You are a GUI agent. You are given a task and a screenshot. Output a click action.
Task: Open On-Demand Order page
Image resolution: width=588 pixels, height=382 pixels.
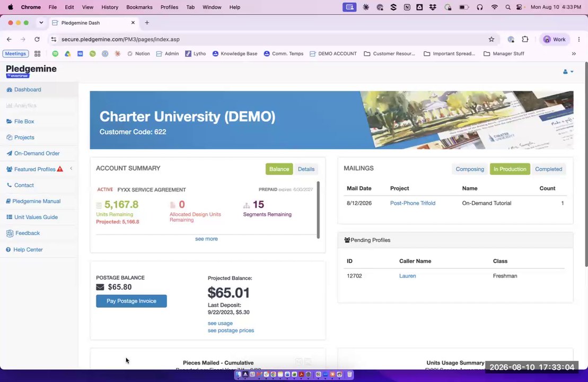(33, 153)
